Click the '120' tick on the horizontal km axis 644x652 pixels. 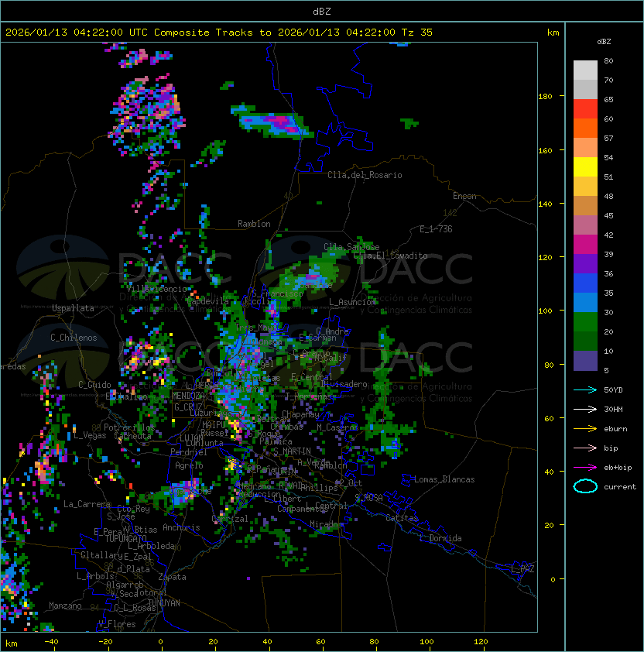pos(481,642)
